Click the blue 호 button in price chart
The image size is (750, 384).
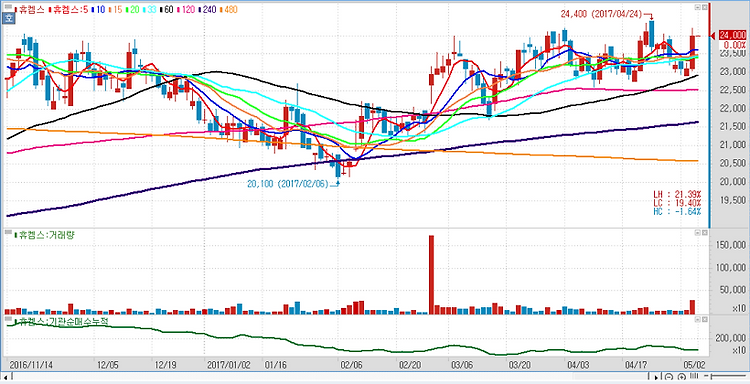point(9,18)
